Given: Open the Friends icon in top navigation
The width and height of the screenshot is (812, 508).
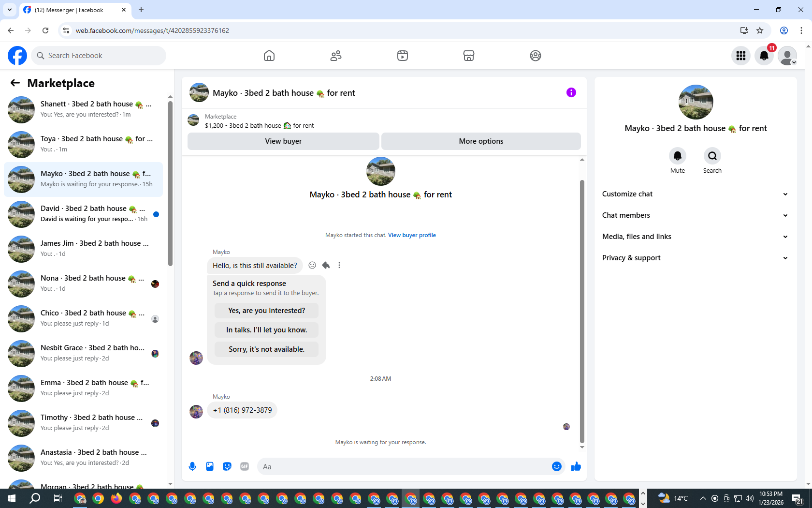Looking at the screenshot, I should coord(336,56).
